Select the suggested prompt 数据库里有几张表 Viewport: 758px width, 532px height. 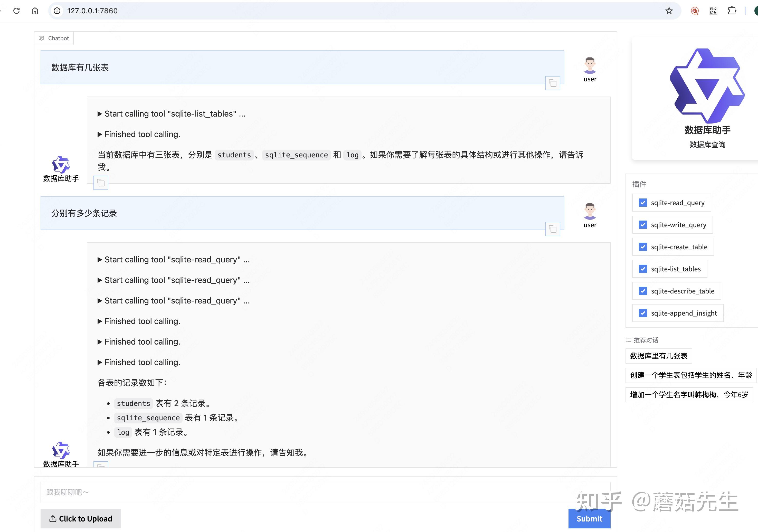(x=658, y=356)
